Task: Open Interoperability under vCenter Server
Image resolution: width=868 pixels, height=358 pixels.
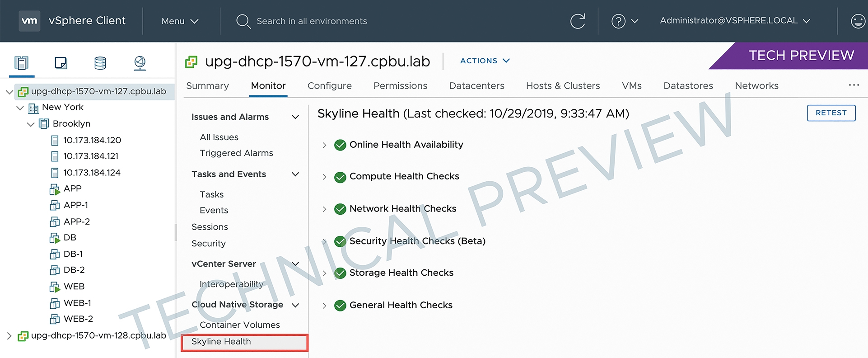Action: (231, 284)
